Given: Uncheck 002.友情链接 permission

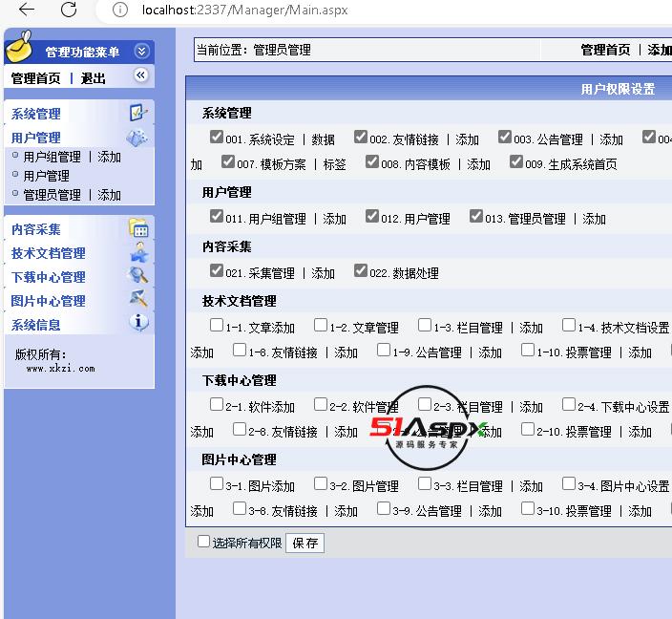Looking at the screenshot, I should coord(361,137).
